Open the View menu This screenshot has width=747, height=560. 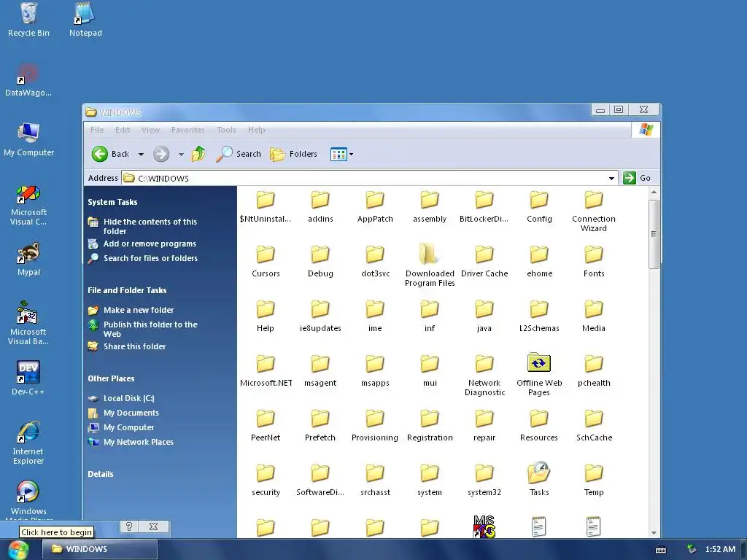(x=150, y=130)
